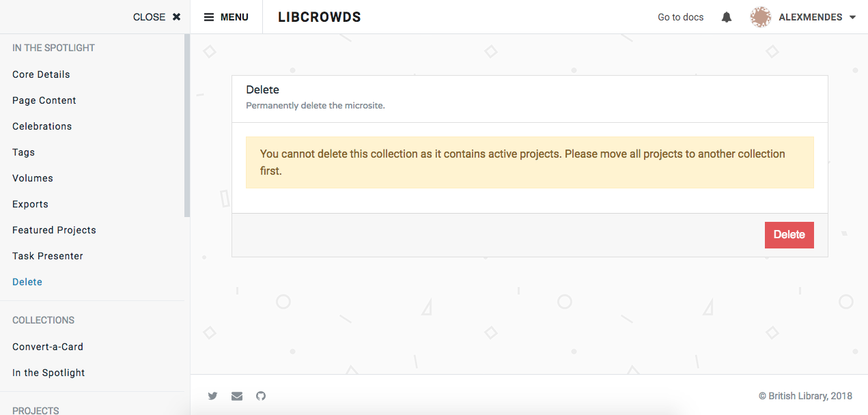
Task: Open the Volumes sidebar entry
Action: pos(32,178)
